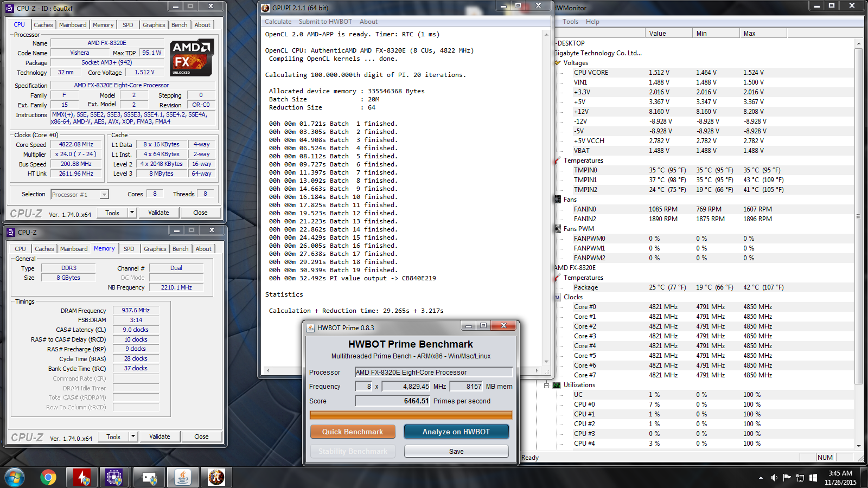868x488 pixels.
Task: Click the Close button in the upper CPU-Z window
Action: coord(200,213)
